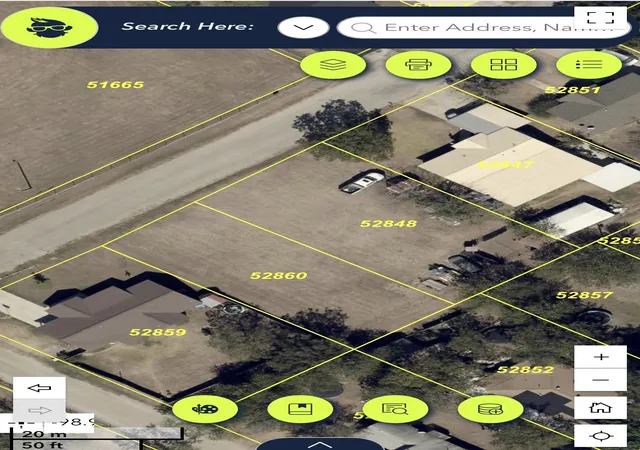Show the legend list button
The image size is (640, 450).
(x=589, y=65)
